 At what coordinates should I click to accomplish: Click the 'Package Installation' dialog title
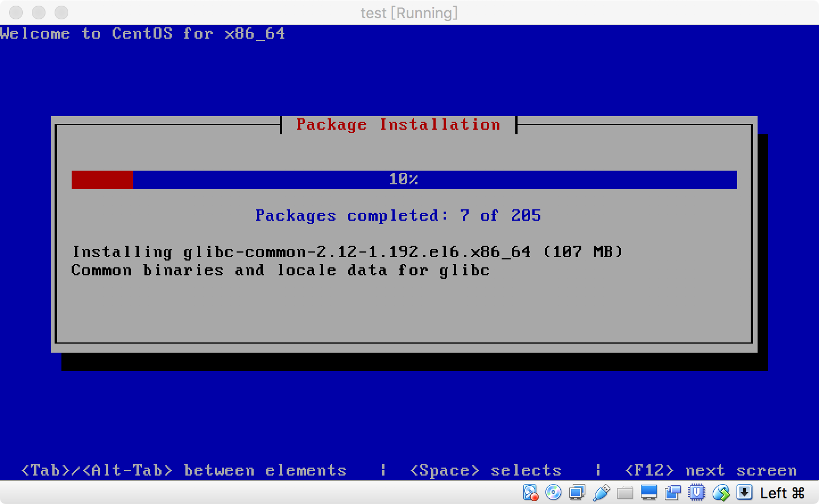click(398, 125)
